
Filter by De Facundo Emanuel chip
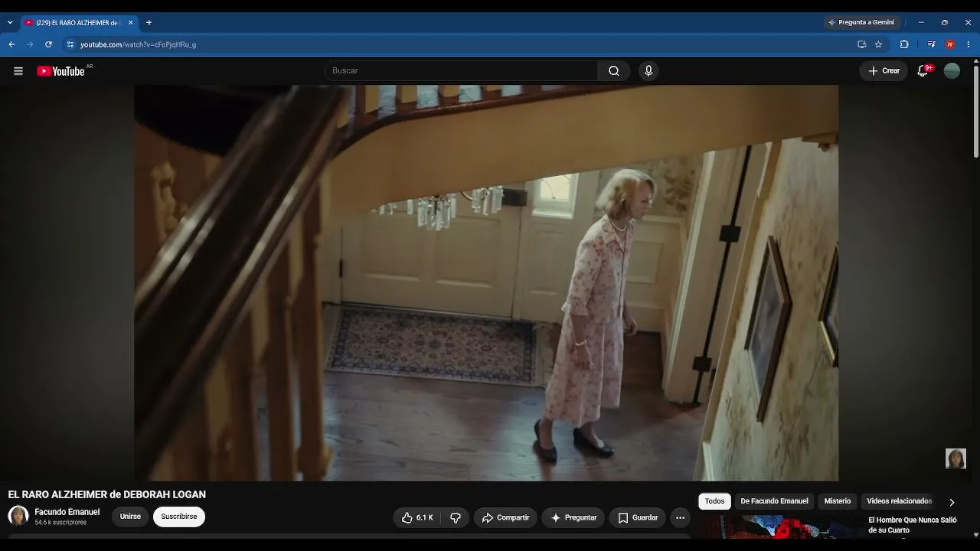774,502
